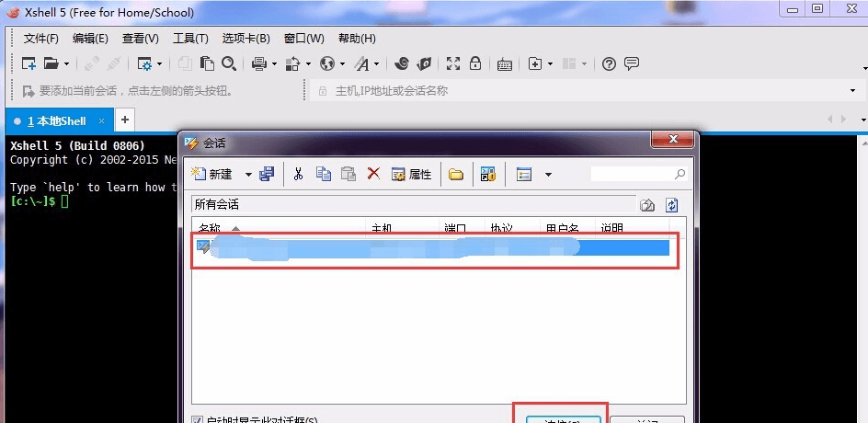The image size is (868, 423).
Task: Click the feedback speech bubble icon
Action: coord(632,63)
